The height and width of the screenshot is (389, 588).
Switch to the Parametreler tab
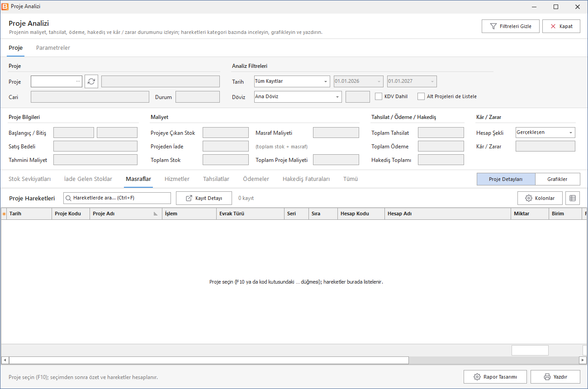pos(53,47)
